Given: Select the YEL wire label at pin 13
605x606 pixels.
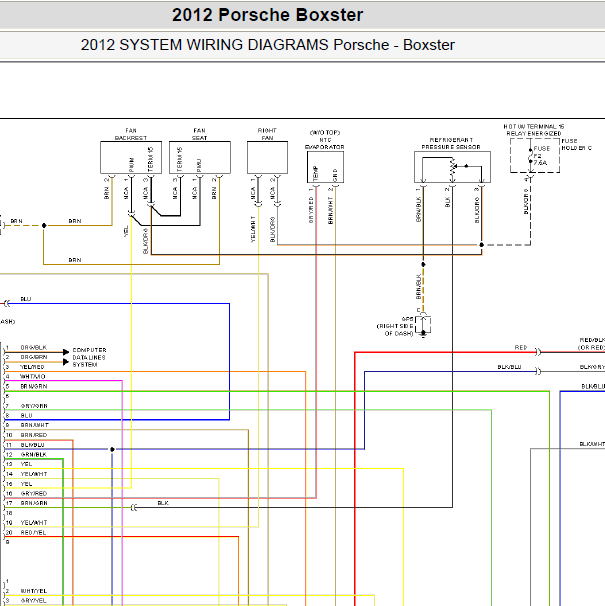Looking at the screenshot, I should (x=26, y=464).
